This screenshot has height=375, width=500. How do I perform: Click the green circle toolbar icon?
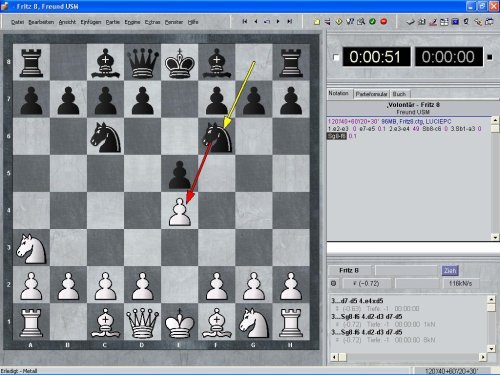[x=372, y=22]
